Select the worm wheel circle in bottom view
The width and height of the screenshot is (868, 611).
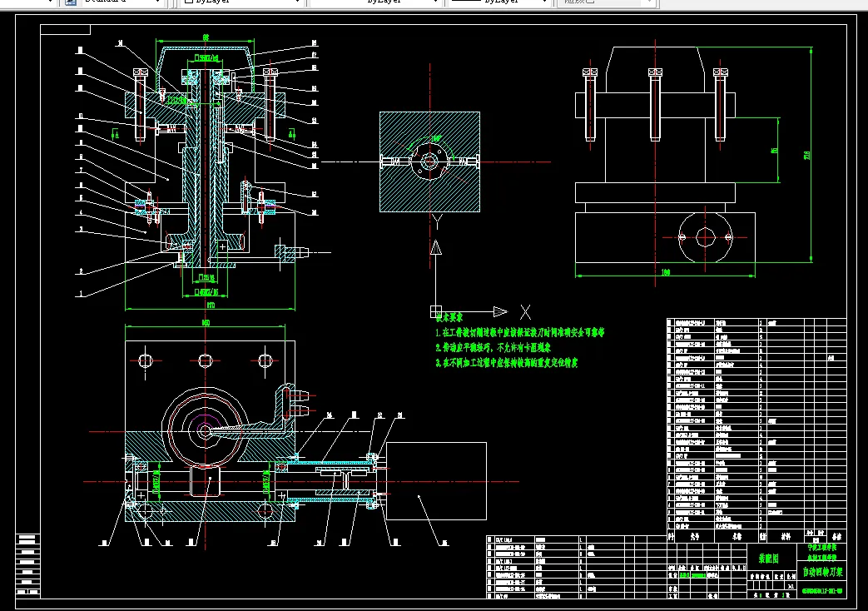[206, 430]
